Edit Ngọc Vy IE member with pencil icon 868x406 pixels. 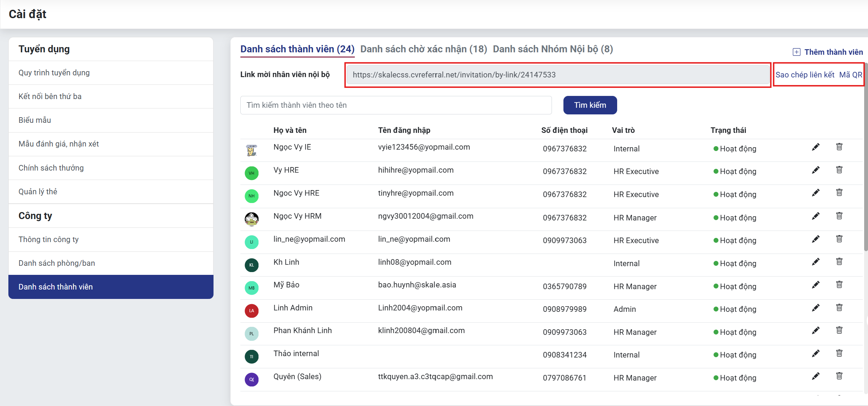(x=815, y=147)
